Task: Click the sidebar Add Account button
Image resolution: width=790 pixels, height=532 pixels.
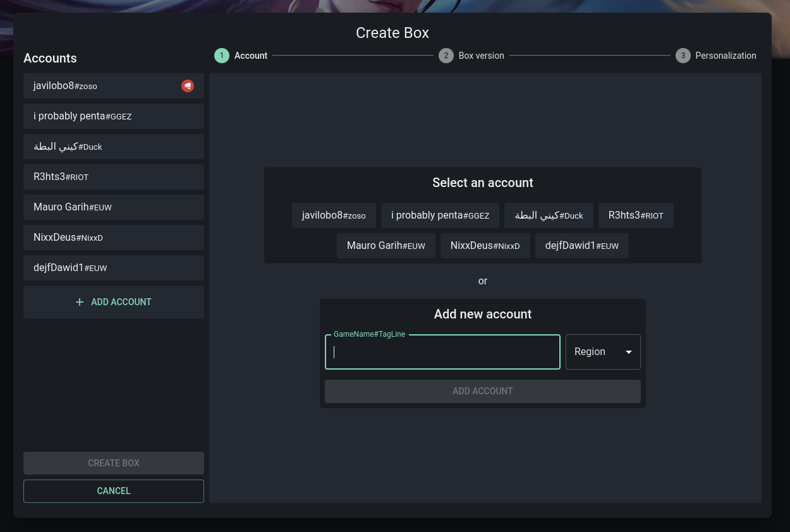Action: [114, 302]
